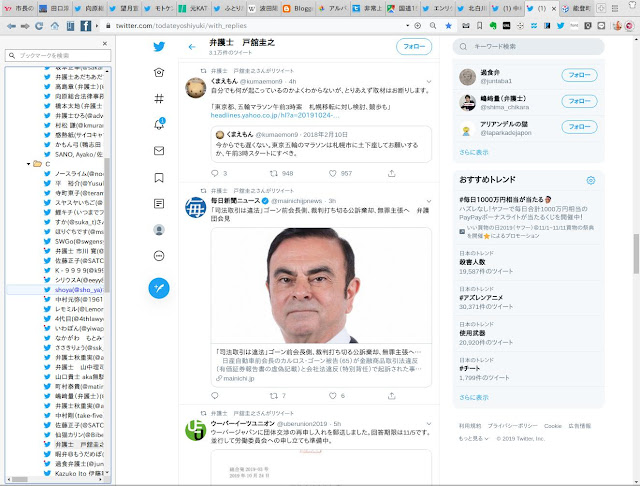Click the browser forward arrow

click(x=25, y=26)
